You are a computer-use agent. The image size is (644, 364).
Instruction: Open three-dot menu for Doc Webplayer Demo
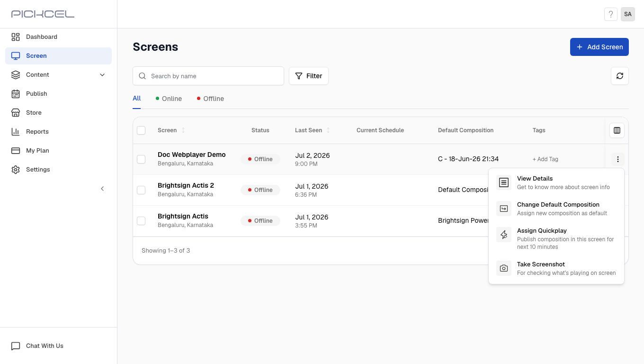(618, 159)
